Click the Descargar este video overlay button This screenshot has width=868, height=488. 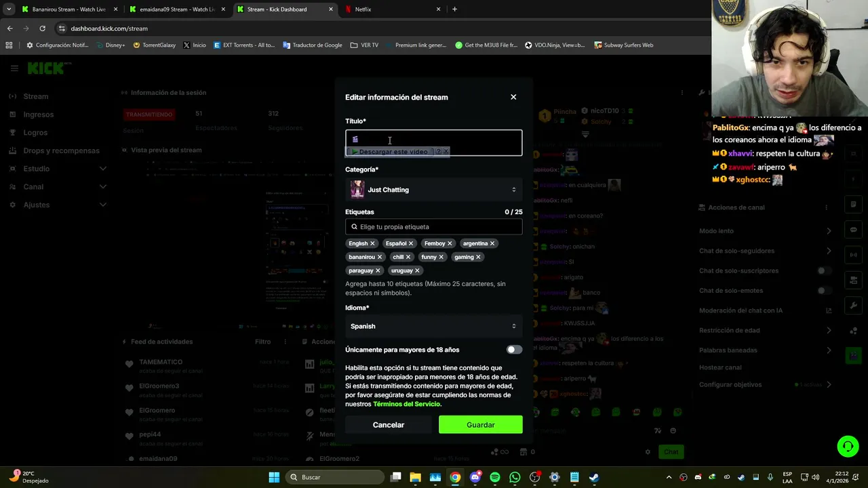[389, 152]
